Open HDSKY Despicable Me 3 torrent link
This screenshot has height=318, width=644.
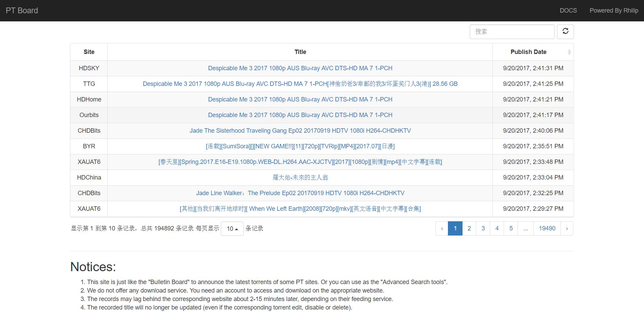coord(300,68)
